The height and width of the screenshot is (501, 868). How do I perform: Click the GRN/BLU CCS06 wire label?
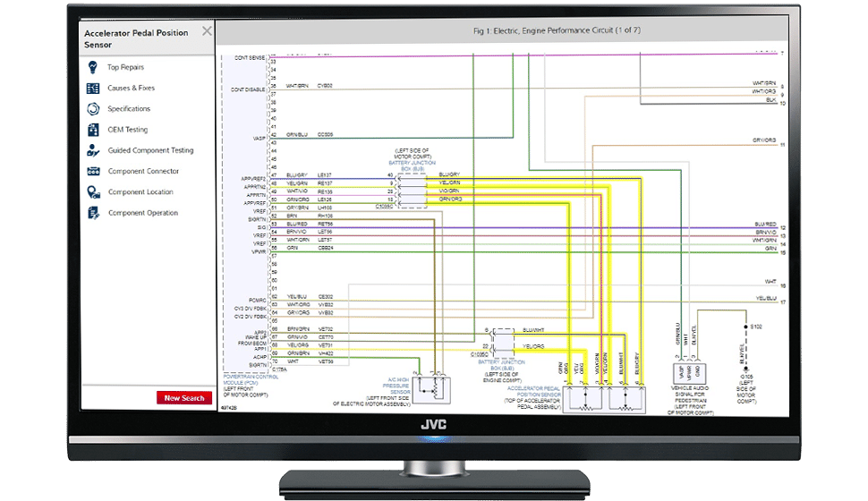point(309,134)
